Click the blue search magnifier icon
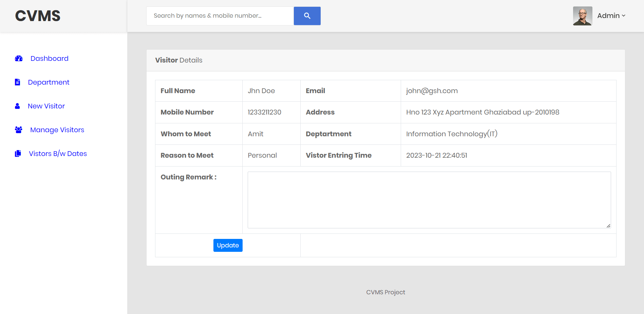The width and height of the screenshot is (644, 314). [307, 16]
